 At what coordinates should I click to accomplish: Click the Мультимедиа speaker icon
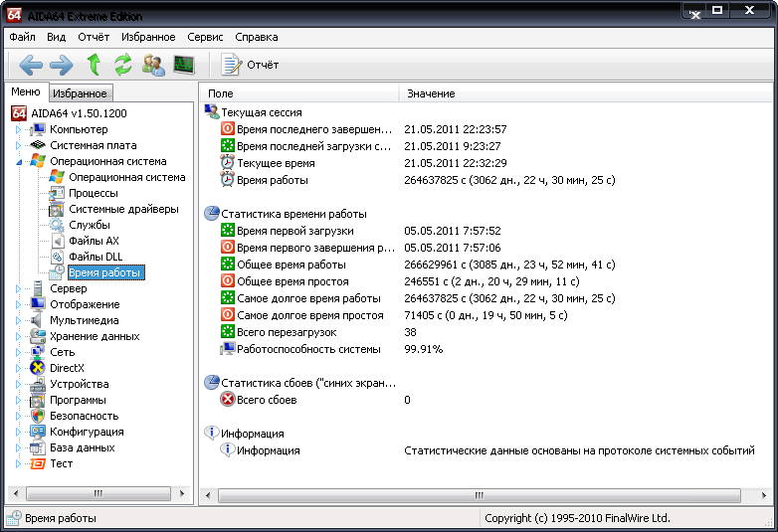click(x=37, y=320)
